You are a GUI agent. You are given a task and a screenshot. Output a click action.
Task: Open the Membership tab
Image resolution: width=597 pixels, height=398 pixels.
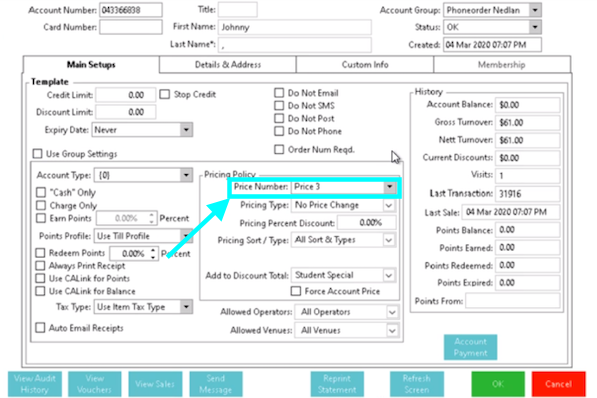click(501, 64)
